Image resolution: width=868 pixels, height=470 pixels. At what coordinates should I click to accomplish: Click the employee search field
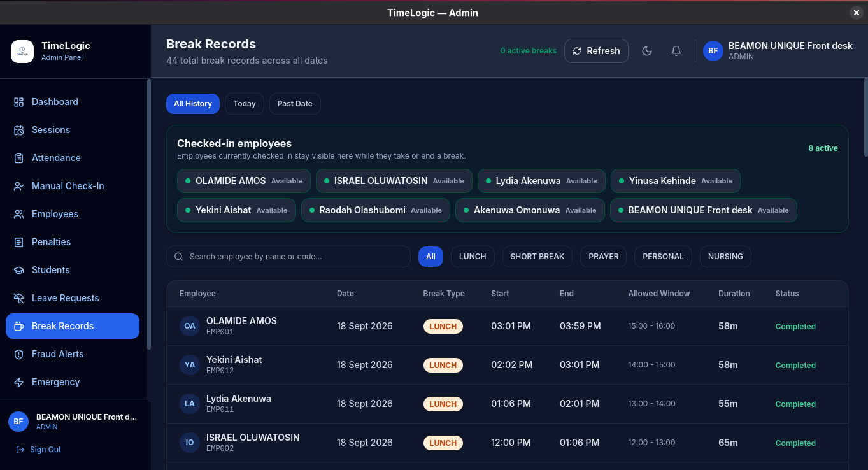point(288,257)
